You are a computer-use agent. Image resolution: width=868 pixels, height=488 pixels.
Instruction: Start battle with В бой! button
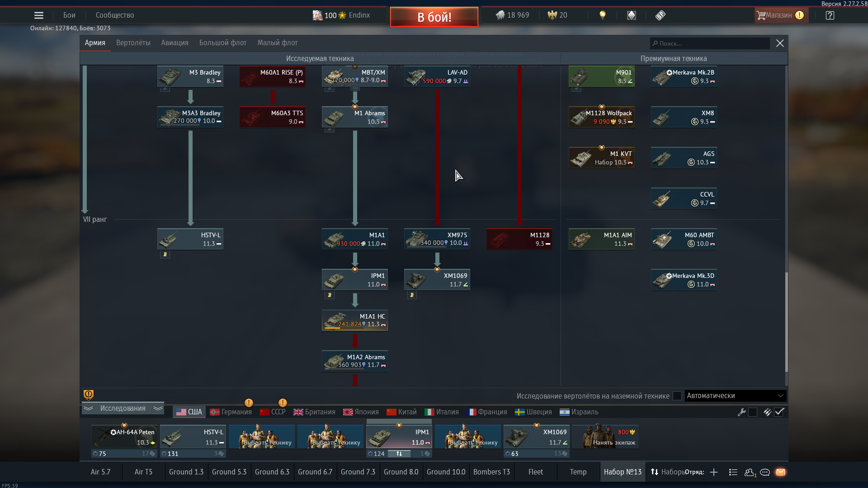pyautogui.click(x=434, y=17)
